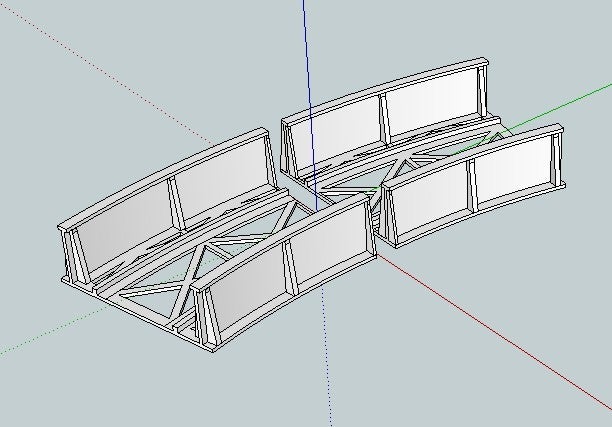612x427 pixels.
Task: Click the solid blue vertical axis line
Action: 310,105
